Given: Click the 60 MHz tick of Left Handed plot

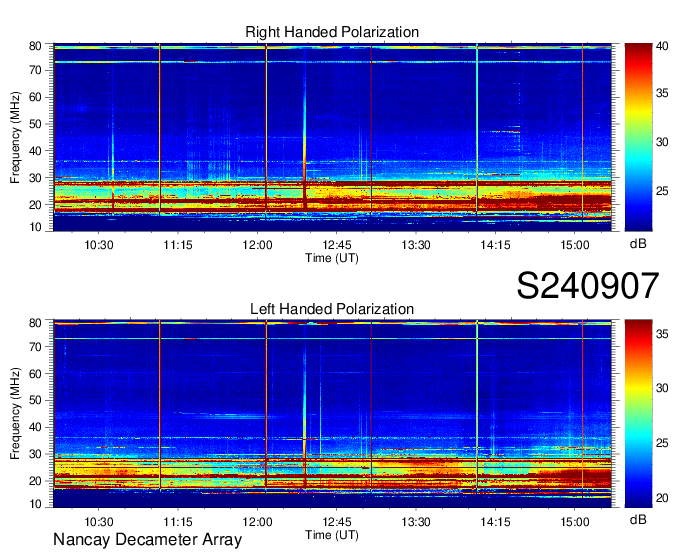Looking at the screenshot, I should [x=35, y=374].
